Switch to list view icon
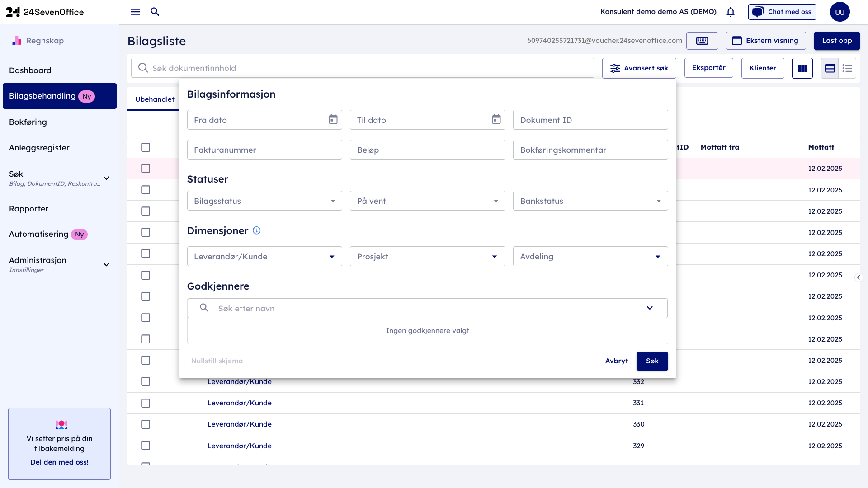 point(847,68)
